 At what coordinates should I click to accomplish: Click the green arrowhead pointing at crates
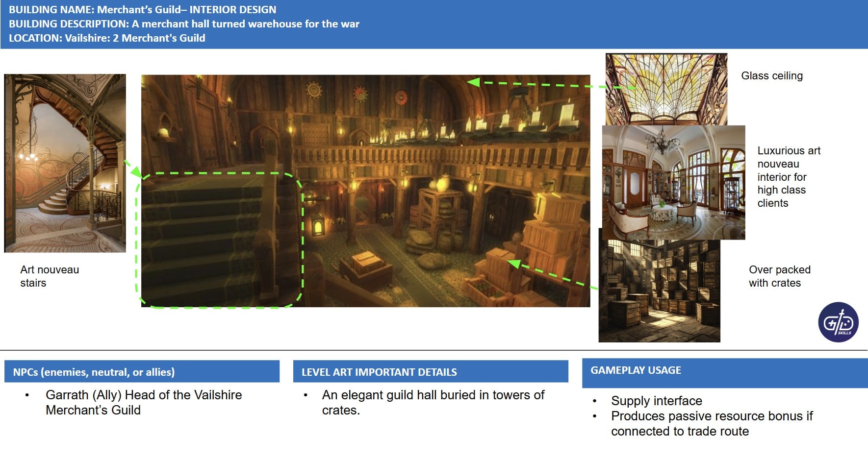(x=513, y=264)
